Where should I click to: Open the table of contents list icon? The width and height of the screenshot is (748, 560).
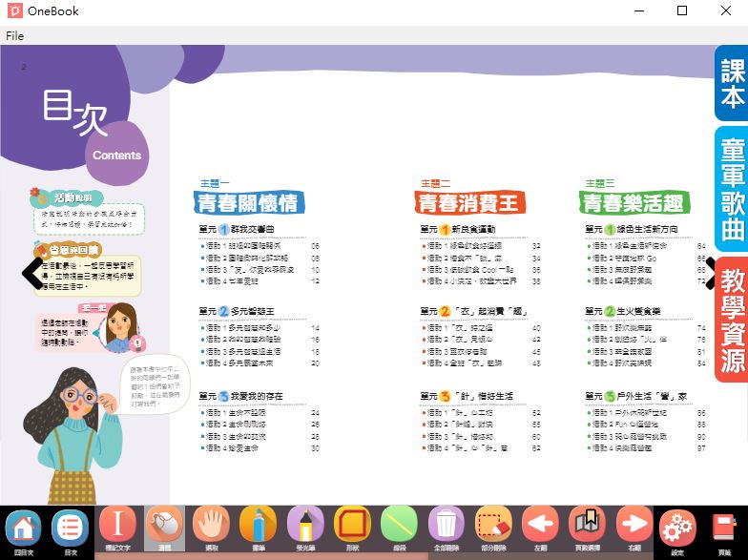(x=71, y=527)
